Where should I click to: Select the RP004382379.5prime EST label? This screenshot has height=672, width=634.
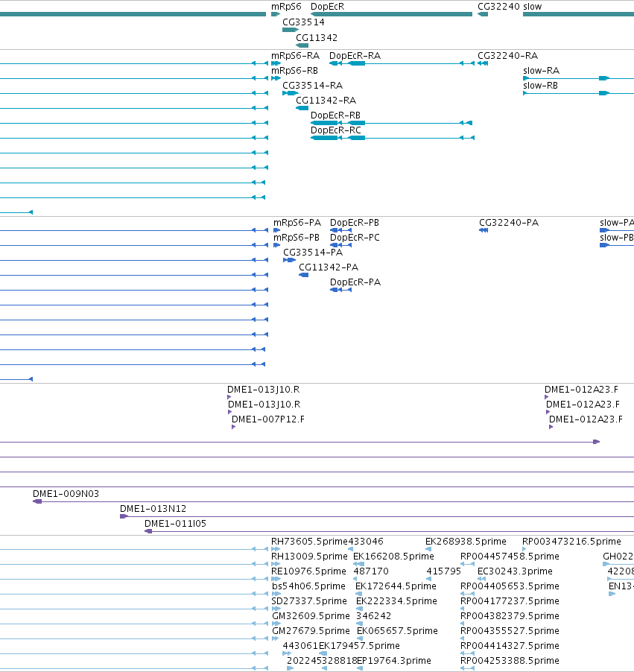pyautogui.click(x=510, y=616)
